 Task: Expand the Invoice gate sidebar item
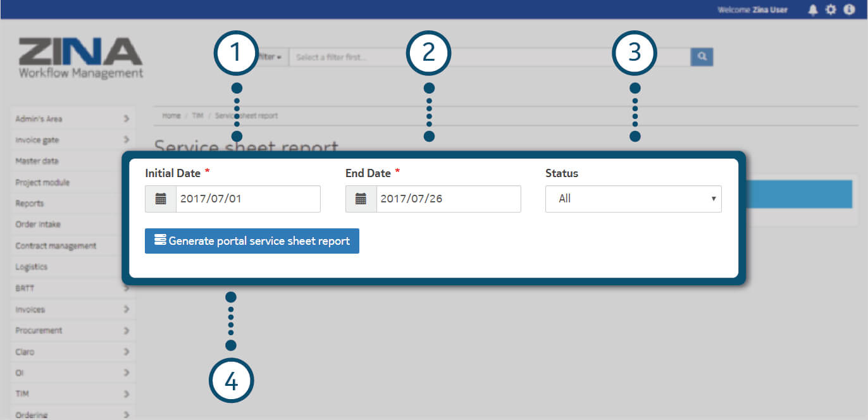tap(72, 140)
